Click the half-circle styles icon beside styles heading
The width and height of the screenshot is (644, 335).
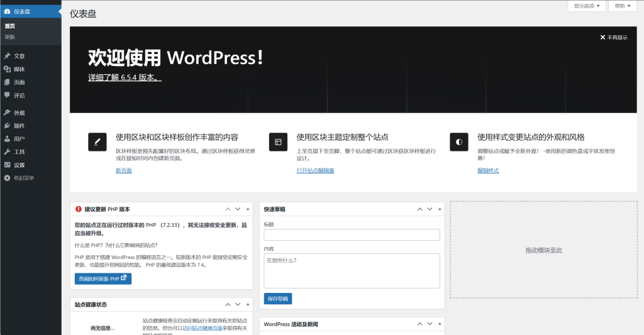pos(458,142)
